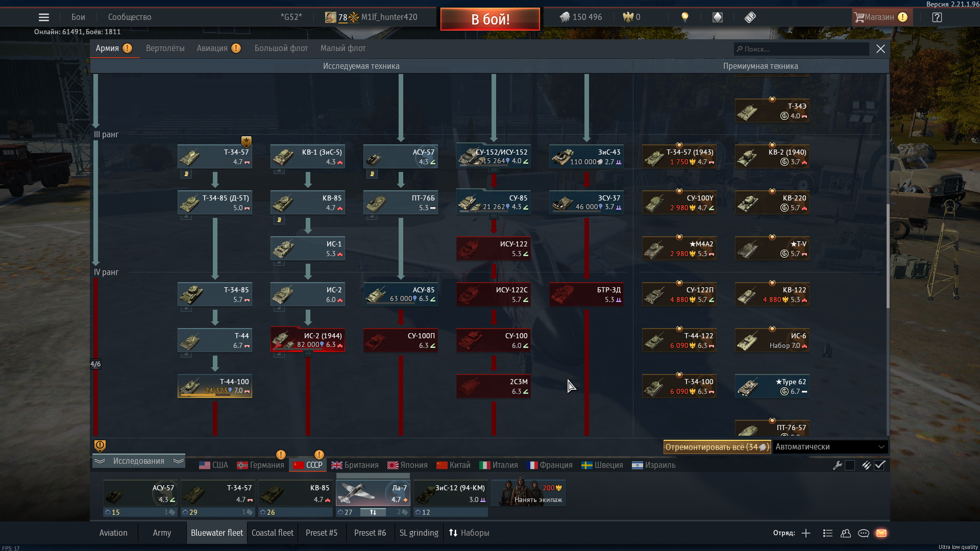Open the contacts people icon

tap(846, 533)
